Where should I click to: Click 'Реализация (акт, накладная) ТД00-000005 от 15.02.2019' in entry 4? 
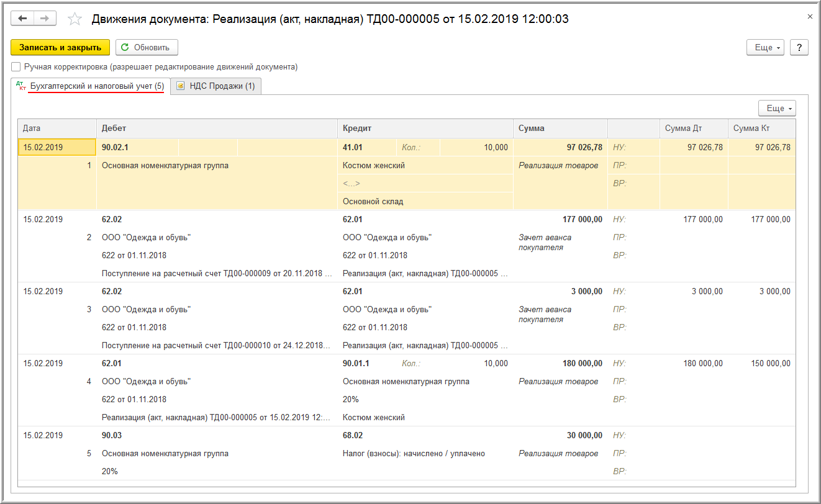[217, 417]
